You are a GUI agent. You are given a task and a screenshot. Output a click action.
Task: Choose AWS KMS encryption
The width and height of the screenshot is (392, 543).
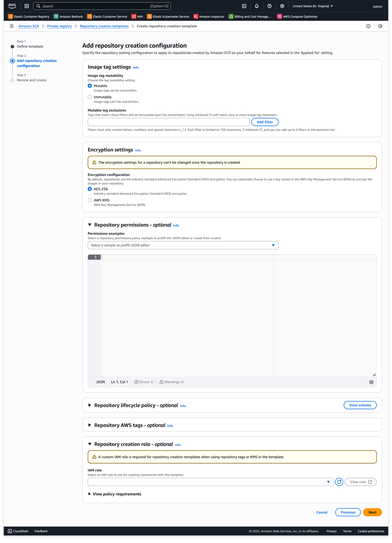click(x=90, y=200)
